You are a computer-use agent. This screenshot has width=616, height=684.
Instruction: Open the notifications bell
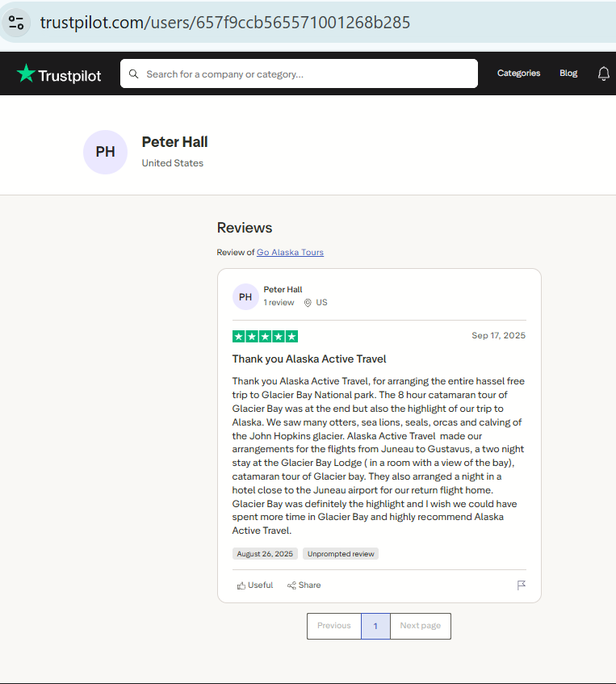pos(603,73)
